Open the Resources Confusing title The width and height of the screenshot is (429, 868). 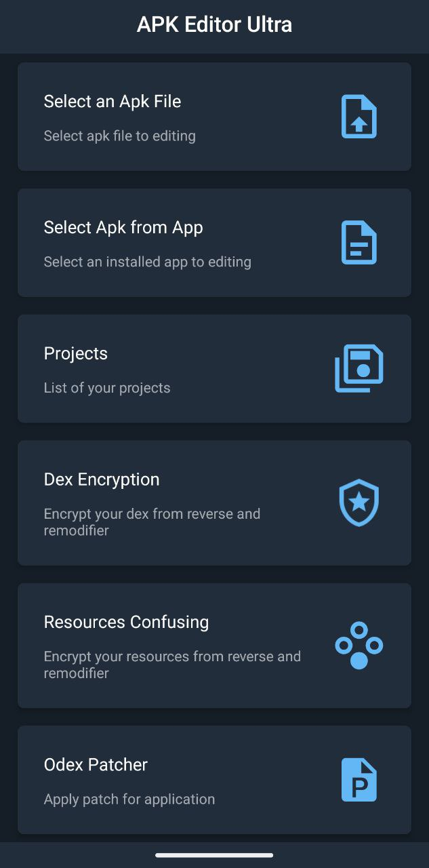coord(126,622)
